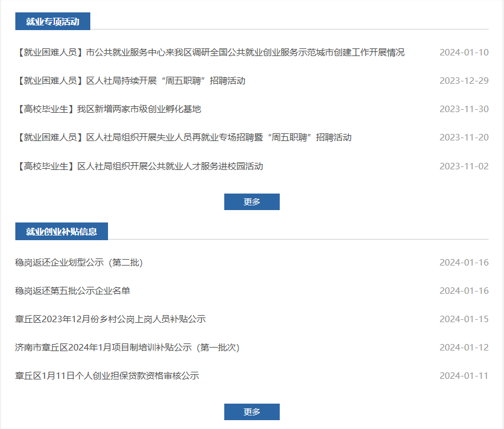
Task: Click the 2023-11-30 date entry
Action: tap(464, 109)
